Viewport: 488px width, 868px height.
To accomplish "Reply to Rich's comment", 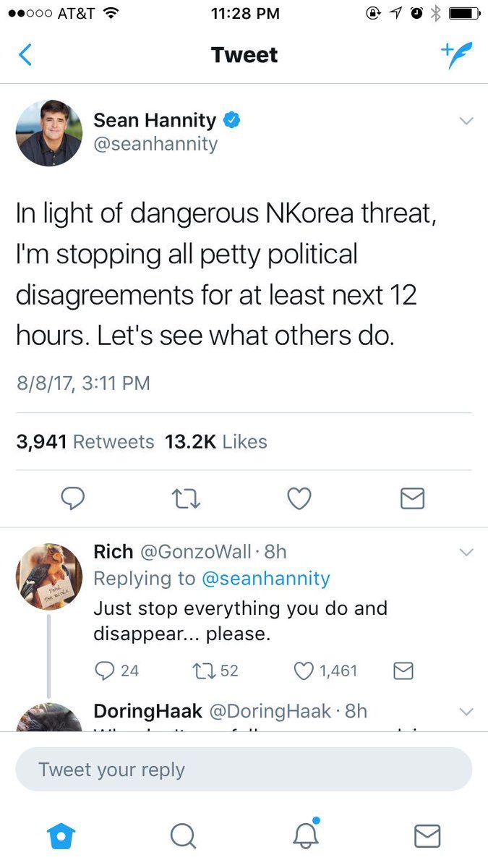I will coord(105,671).
